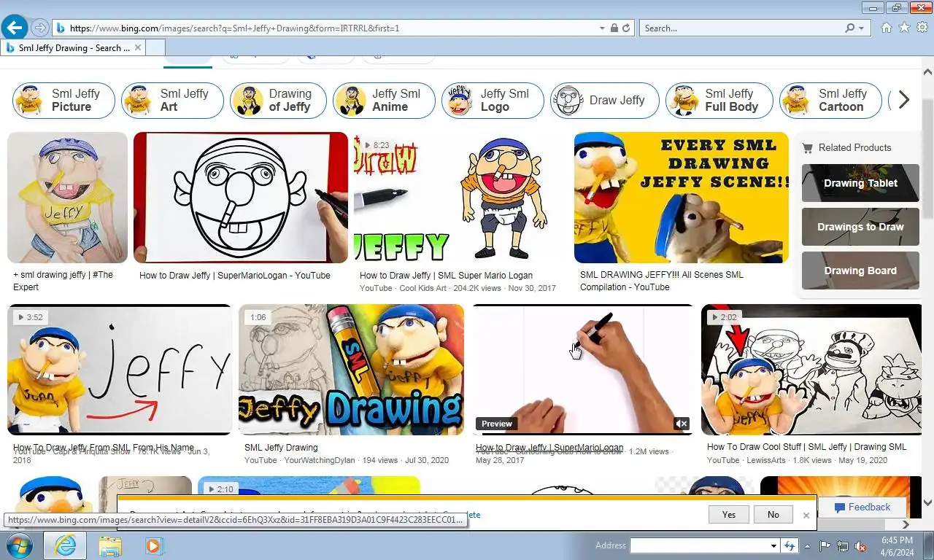This screenshot has width=934, height=560.
Task: Select the Sml Jeffy Cartoon chip
Action: click(x=830, y=100)
